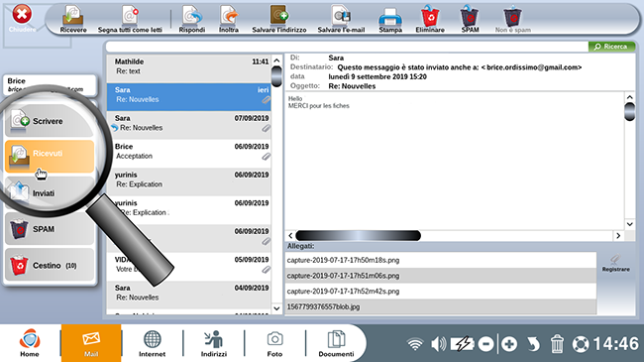Select attachment capture-2019-07-17-17h50m18s.png

click(441, 260)
